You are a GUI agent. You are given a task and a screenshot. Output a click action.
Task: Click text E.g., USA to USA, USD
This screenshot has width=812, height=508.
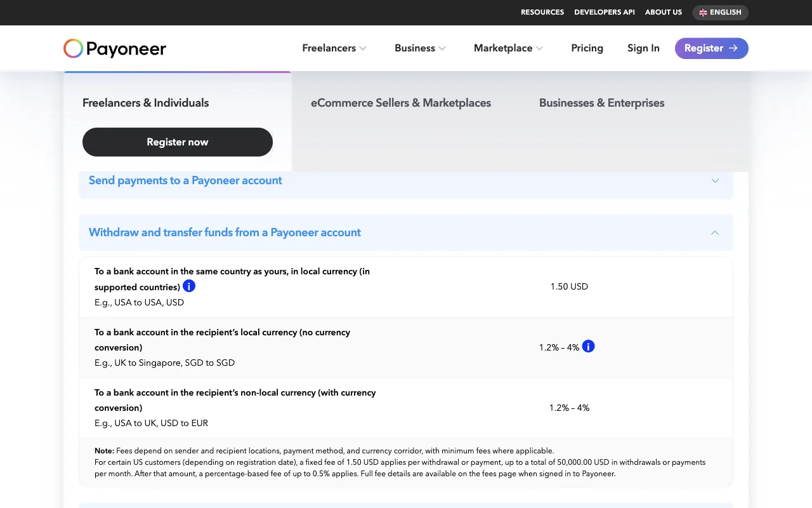pyautogui.click(x=139, y=302)
